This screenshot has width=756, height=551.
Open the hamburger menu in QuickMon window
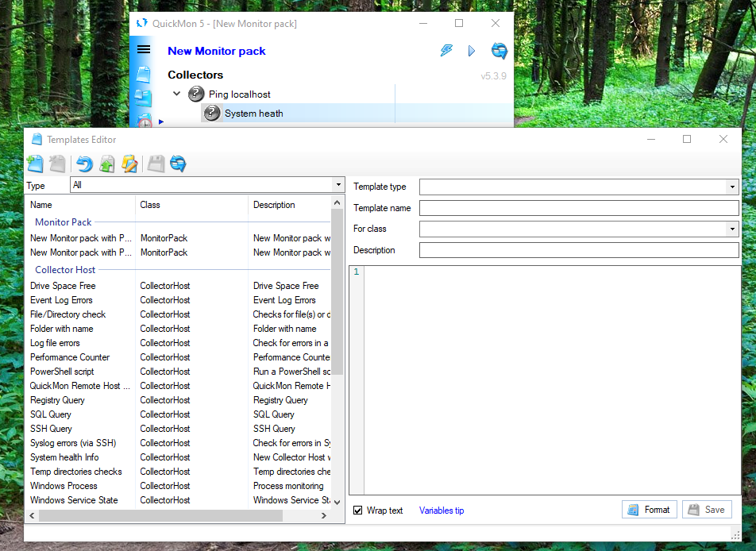[x=144, y=49]
